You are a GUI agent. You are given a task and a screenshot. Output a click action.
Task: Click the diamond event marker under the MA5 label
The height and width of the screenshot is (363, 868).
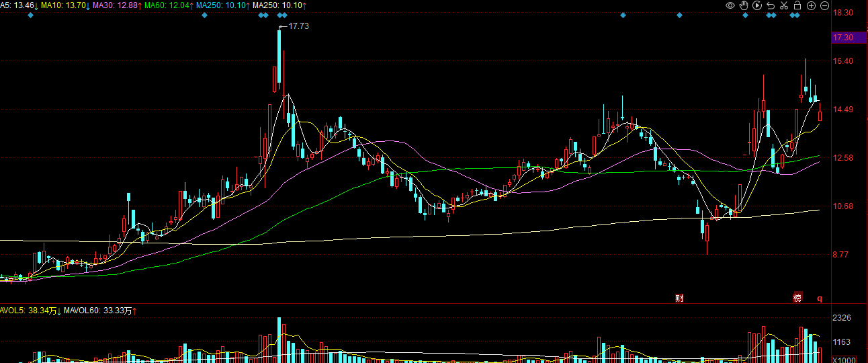[30, 15]
